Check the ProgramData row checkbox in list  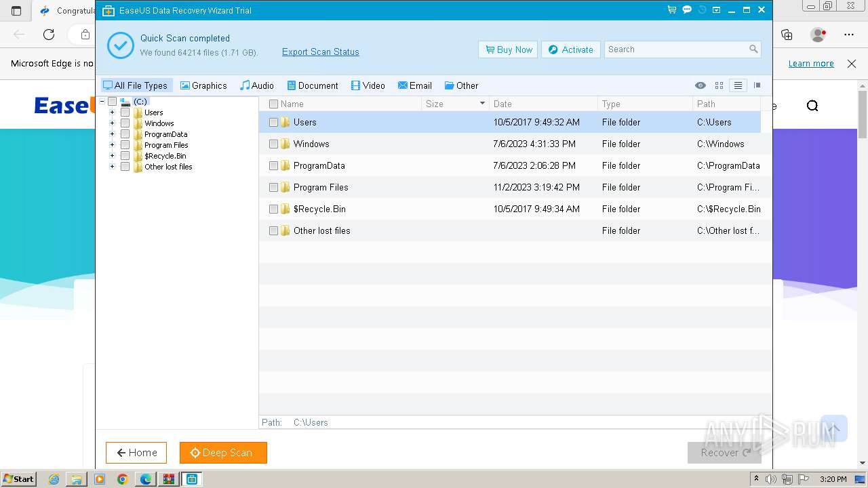273,166
